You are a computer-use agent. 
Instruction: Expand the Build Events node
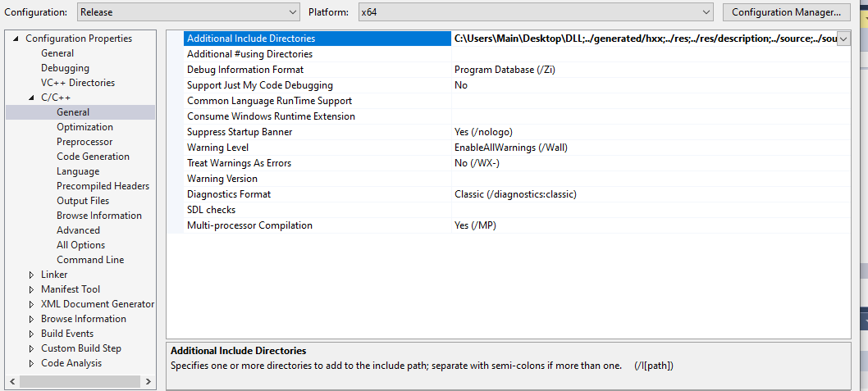click(31, 334)
